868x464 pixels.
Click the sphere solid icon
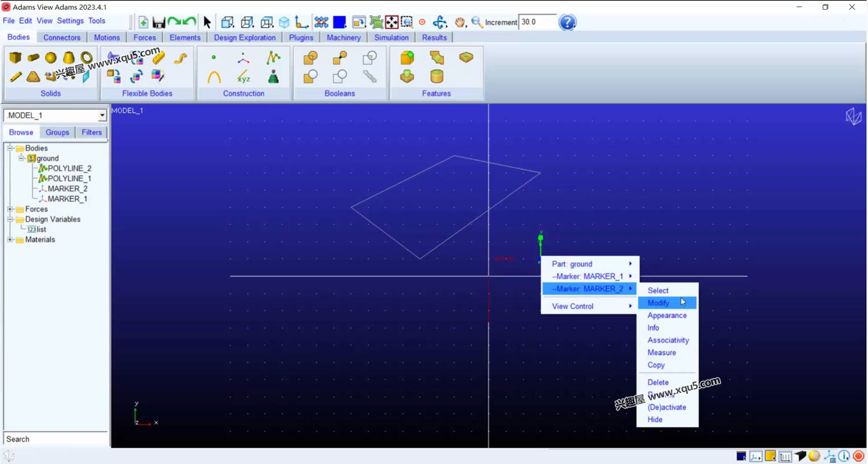click(x=51, y=57)
